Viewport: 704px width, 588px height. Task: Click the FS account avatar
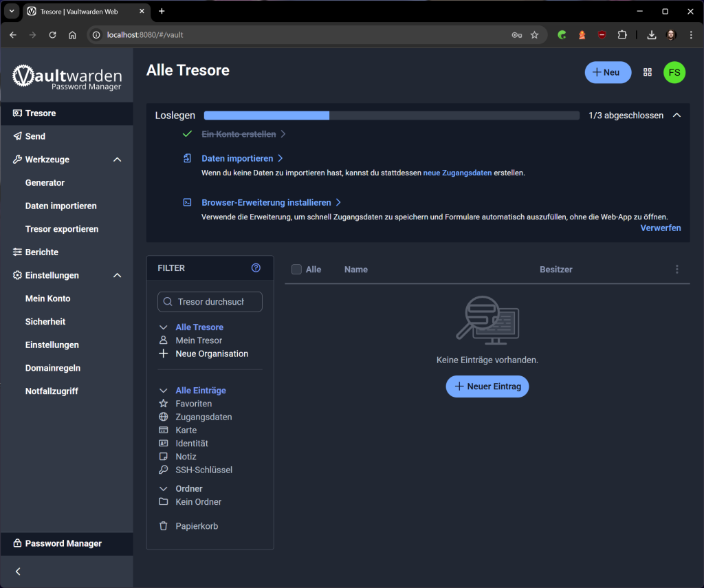coord(674,72)
